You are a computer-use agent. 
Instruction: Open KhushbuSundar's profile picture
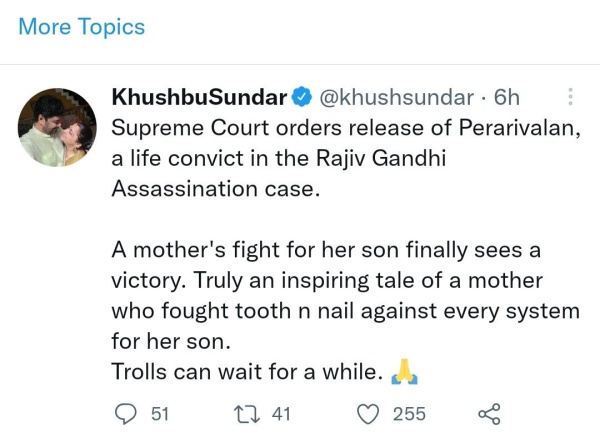(56, 125)
